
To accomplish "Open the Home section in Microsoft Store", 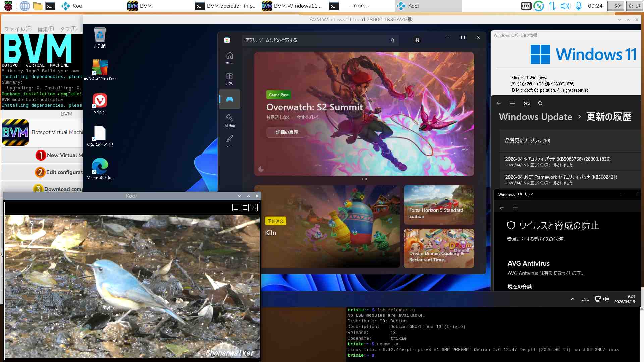I will tap(230, 58).
